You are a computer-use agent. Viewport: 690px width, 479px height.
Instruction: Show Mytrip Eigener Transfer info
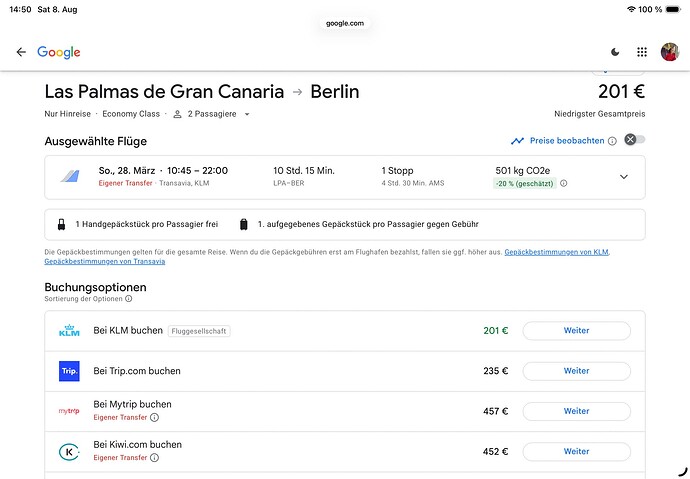154,417
